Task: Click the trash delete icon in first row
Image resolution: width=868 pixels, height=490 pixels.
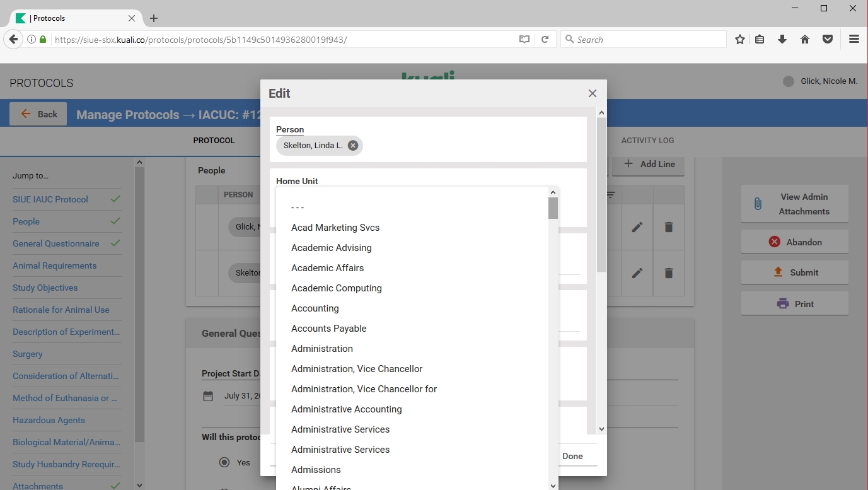Action: pyautogui.click(x=668, y=227)
